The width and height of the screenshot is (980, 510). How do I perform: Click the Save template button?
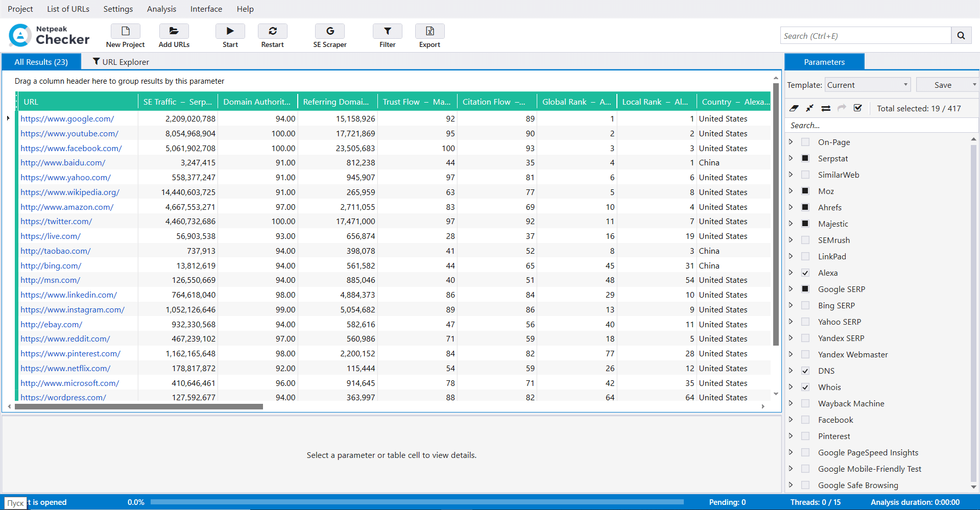pos(943,85)
